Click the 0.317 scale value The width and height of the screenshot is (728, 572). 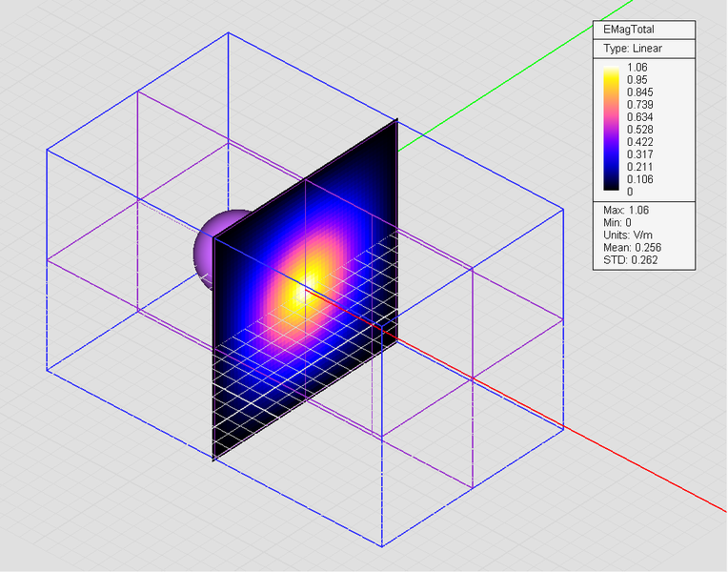pyautogui.click(x=639, y=154)
